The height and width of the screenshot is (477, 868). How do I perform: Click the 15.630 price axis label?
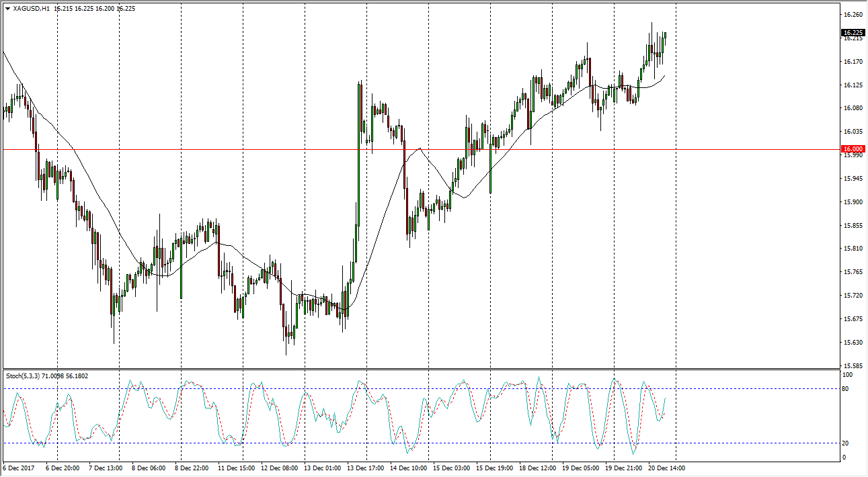pos(853,342)
